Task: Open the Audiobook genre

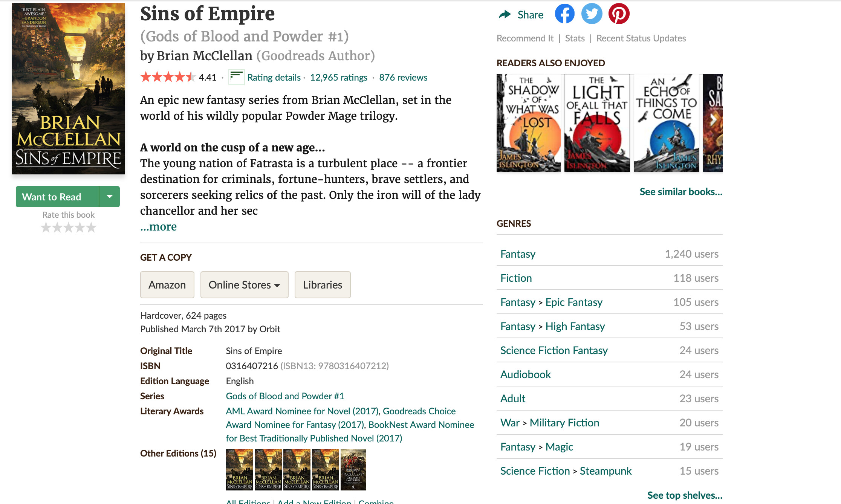Action: [x=525, y=374]
